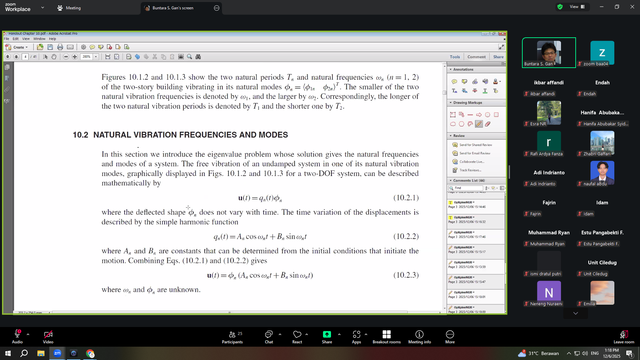
Task: Click Send for Email Review
Action: (471, 153)
